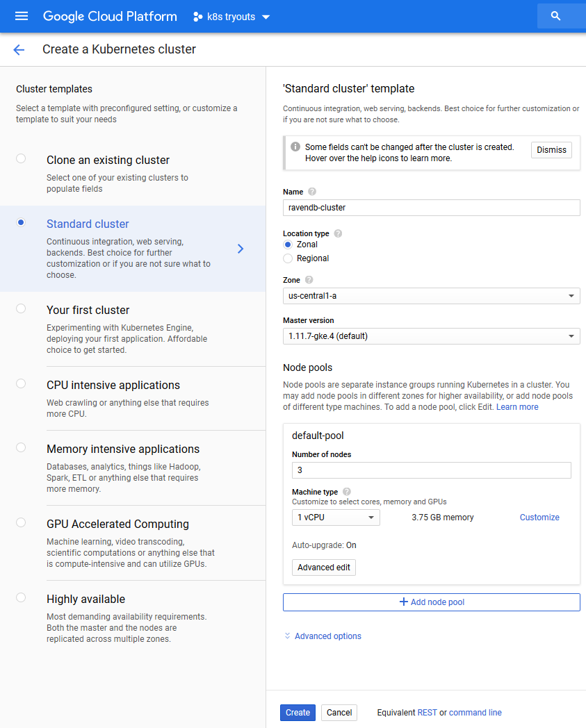586x728 pixels.
Task: Select CPU intensive applications radio
Action: (x=21, y=383)
